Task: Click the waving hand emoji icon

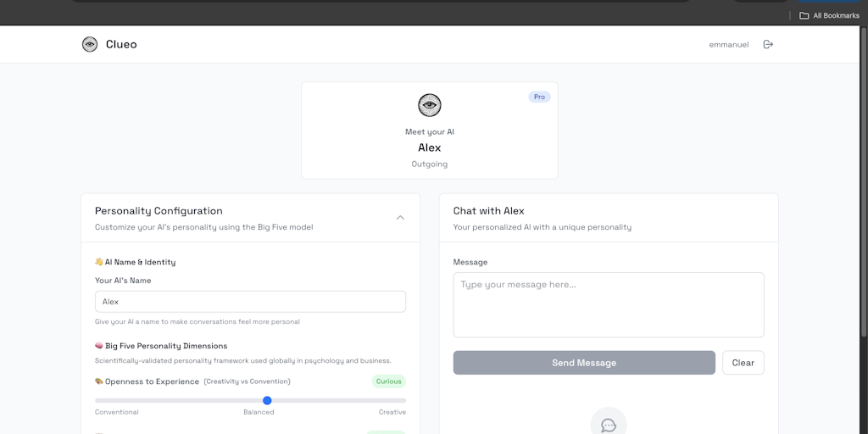Action: (99, 262)
